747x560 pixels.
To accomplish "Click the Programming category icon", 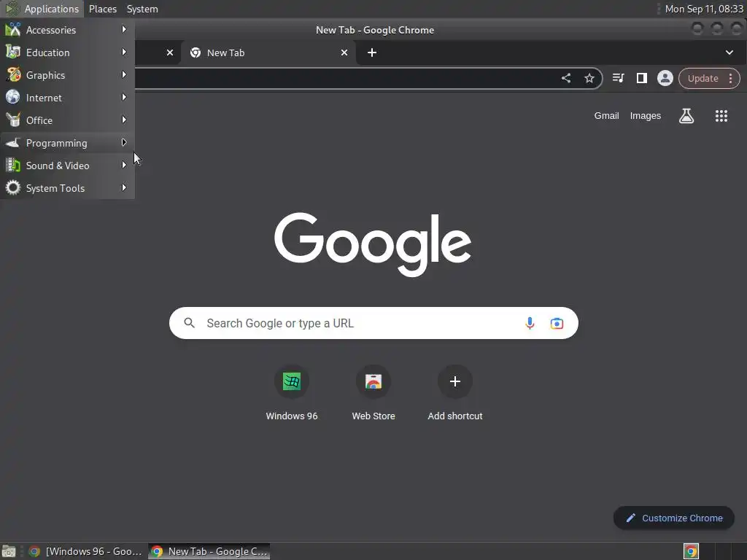I will coord(13,142).
